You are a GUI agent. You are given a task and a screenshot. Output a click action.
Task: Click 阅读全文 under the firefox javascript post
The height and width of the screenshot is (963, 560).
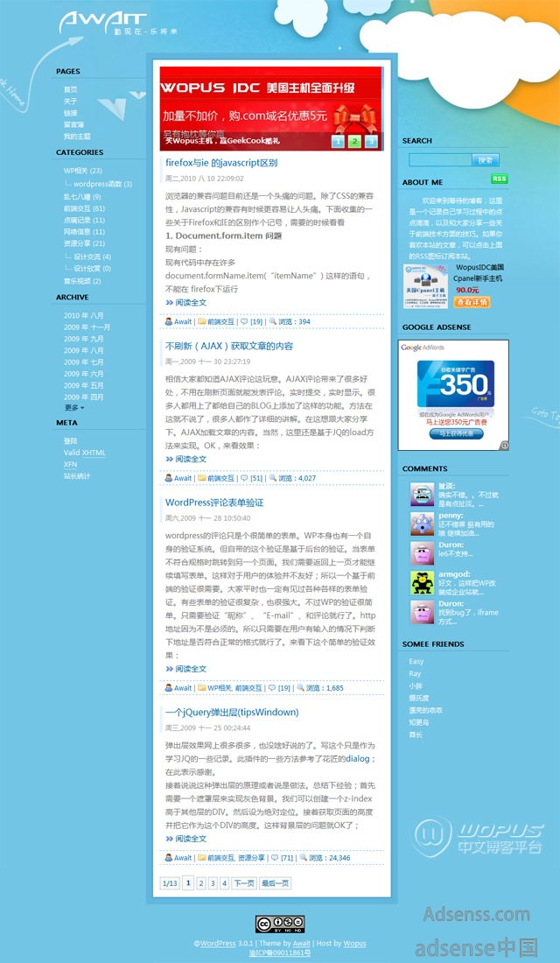click(x=186, y=303)
